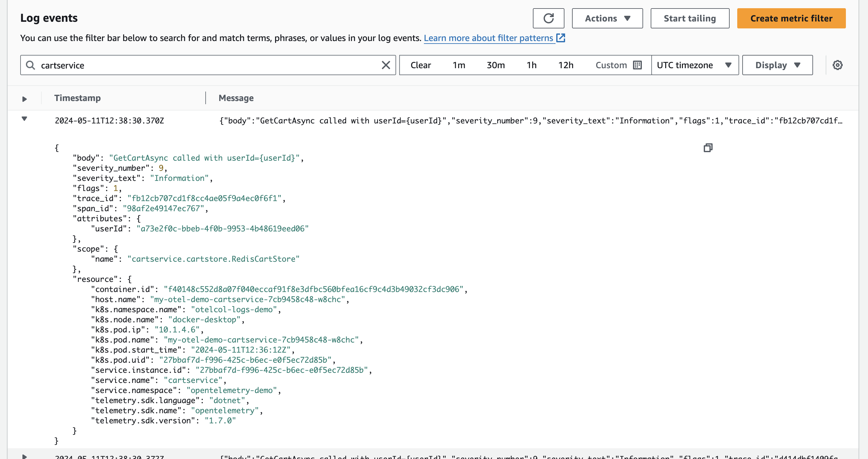Image resolution: width=868 pixels, height=459 pixels.
Task: Expand the second log event at 12:38:30.372Z
Action: click(x=24, y=456)
